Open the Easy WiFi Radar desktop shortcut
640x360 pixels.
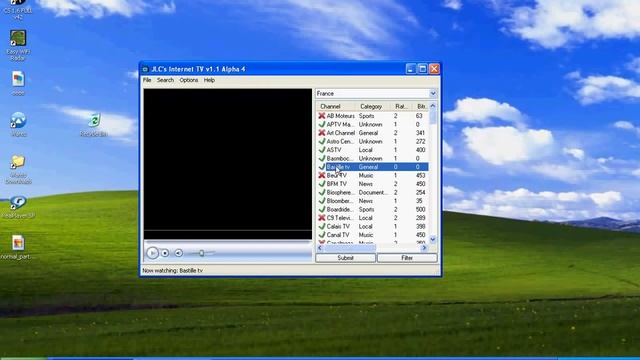pyautogui.click(x=18, y=45)
